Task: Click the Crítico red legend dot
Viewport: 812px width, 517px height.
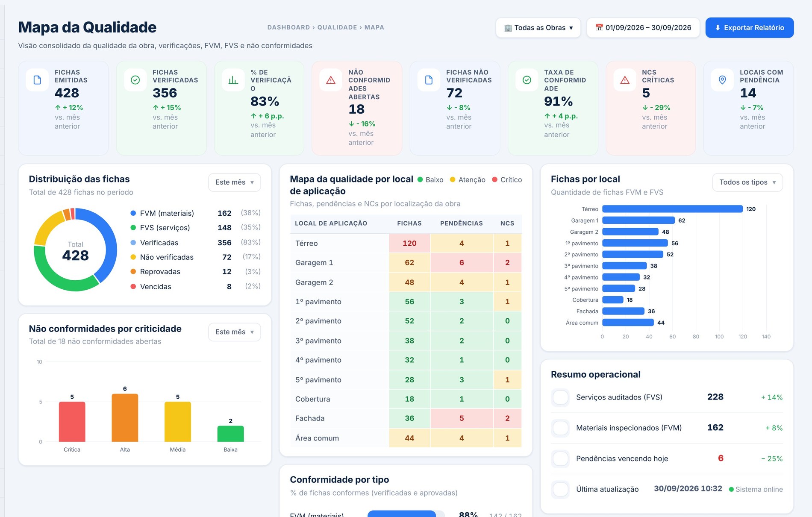Action: (494, 179)
